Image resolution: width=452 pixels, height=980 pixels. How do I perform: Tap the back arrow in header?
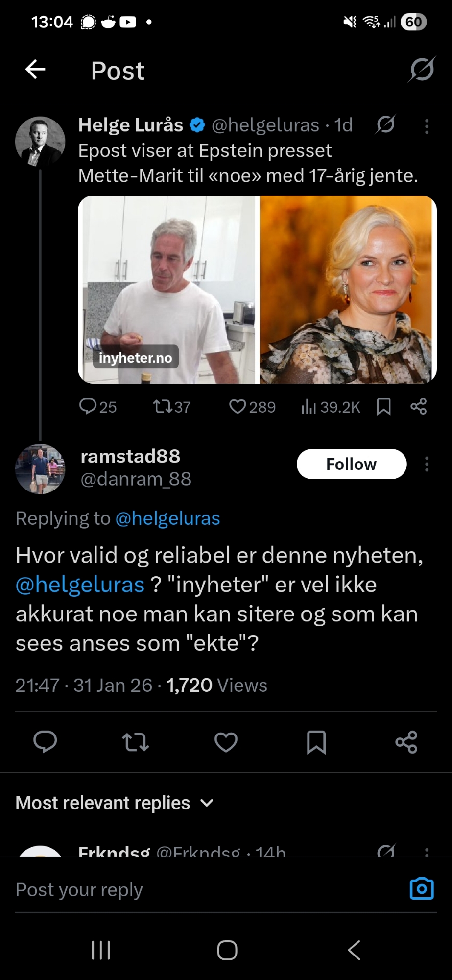(35, 70)
